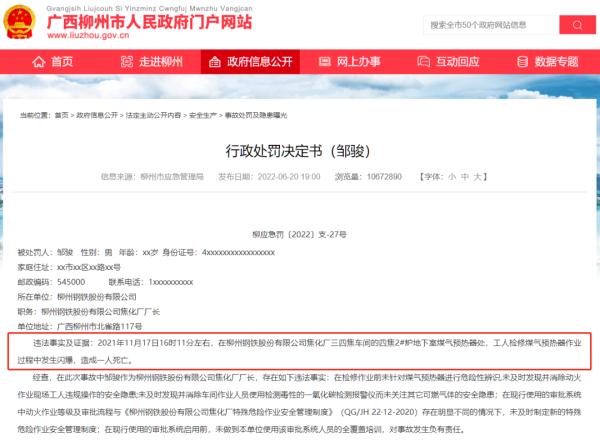Set font size to 小
The height and width of the screenshot is (441, 600).
click(x=452, y=177)
